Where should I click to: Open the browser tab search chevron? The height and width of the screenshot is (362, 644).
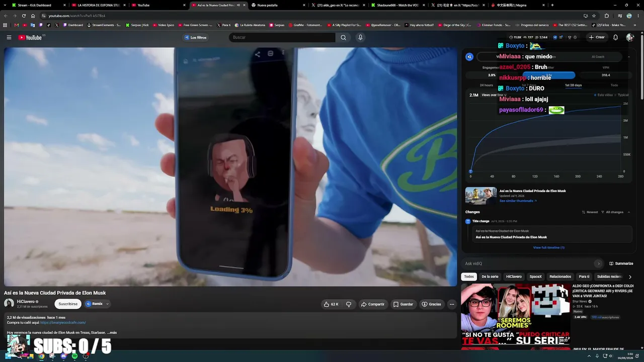point(6,5)
